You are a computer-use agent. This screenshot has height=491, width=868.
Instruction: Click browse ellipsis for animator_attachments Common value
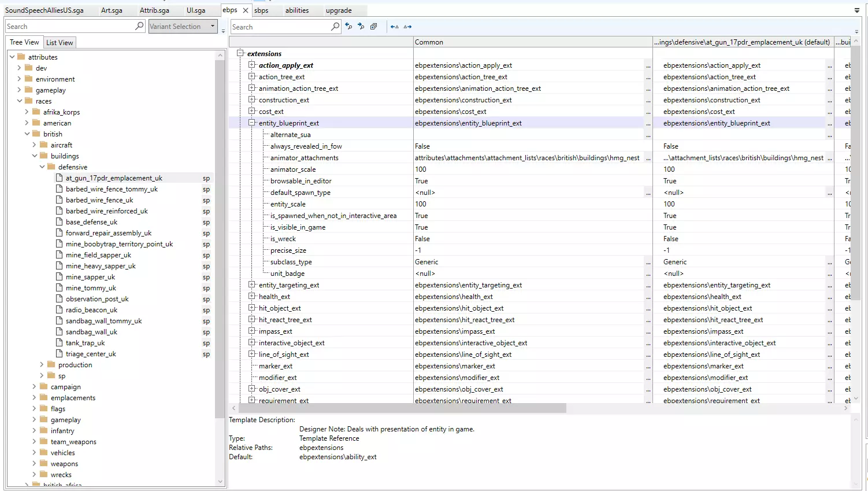[x=648, y=158]
